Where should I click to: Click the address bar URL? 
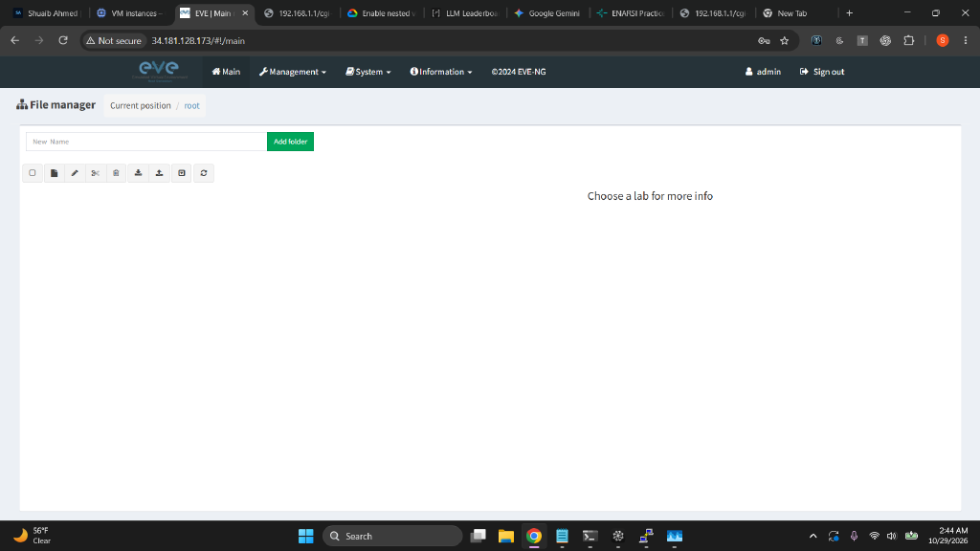(198, 40)
